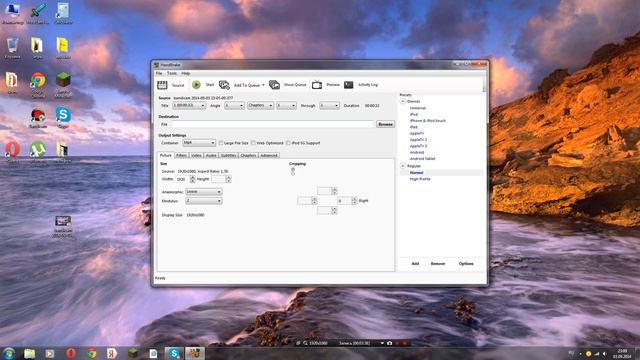Click the Add preset button
The height and width of the screenshot is (360, 640).
tap(415, 264)
